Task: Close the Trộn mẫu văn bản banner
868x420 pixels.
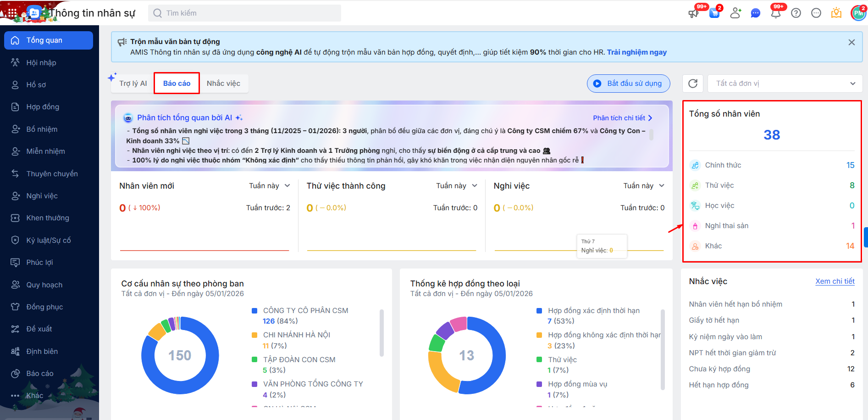Action: (x=851, y=42)
